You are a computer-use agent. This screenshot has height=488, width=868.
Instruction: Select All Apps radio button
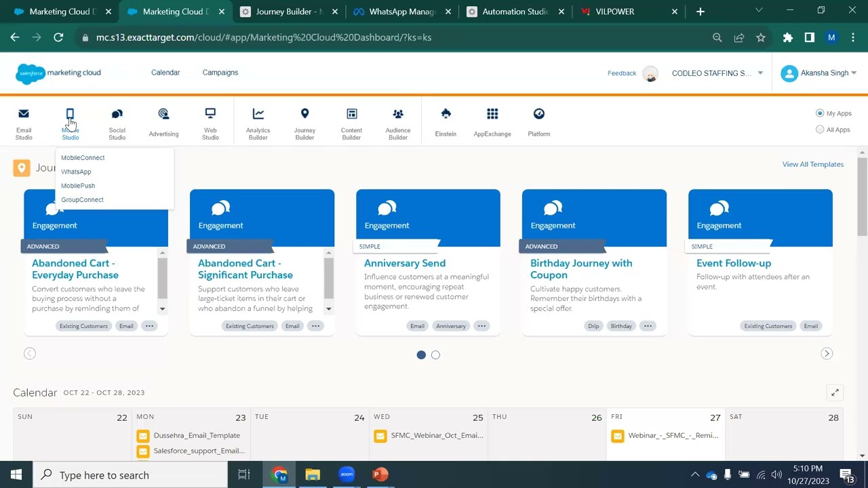[x=820, y=129]
